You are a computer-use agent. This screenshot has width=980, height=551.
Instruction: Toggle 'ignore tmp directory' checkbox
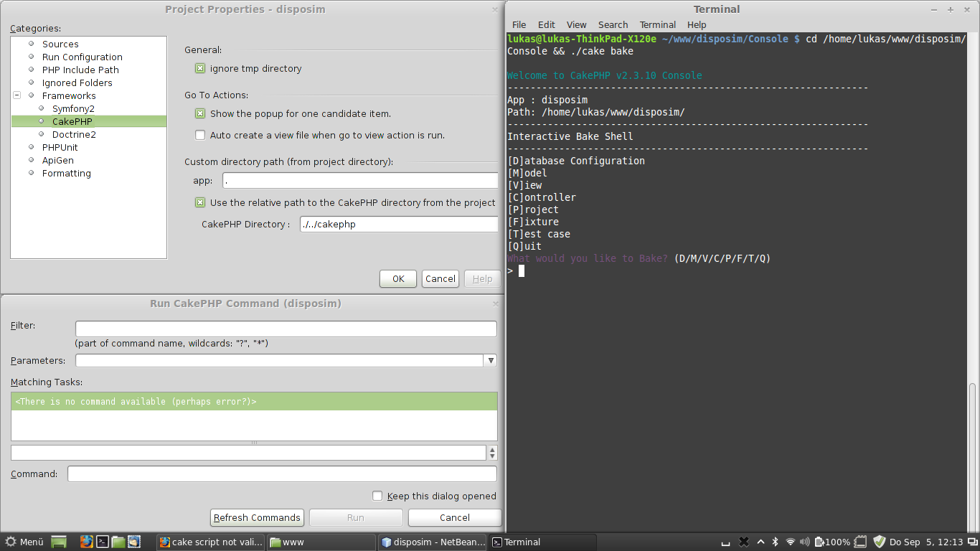tap(200, 69)
